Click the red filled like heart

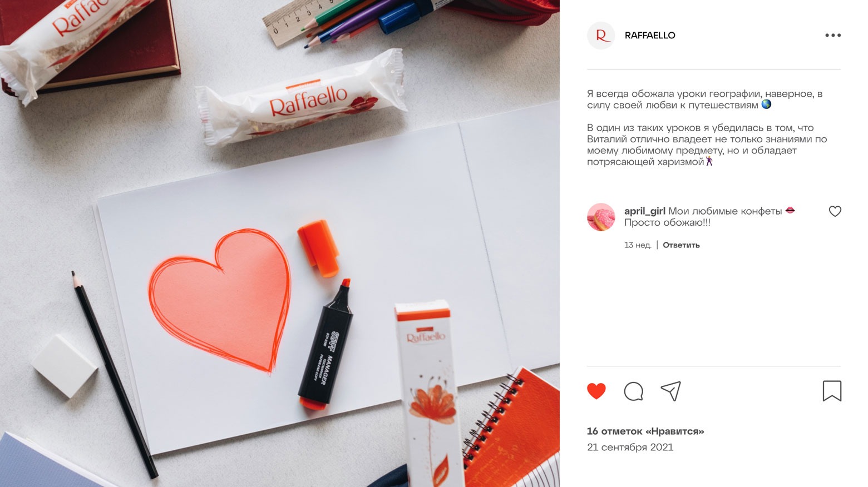pyautogui.click(x=596, y=391)
